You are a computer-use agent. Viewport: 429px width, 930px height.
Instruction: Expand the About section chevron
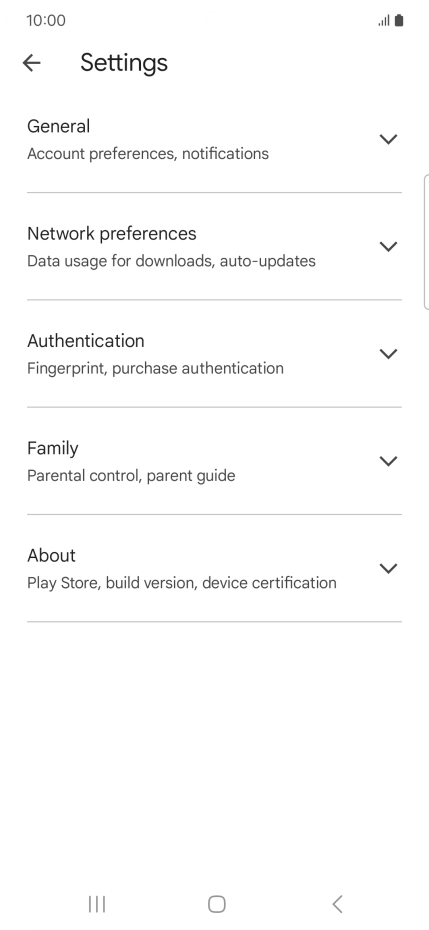pos(388,569)
